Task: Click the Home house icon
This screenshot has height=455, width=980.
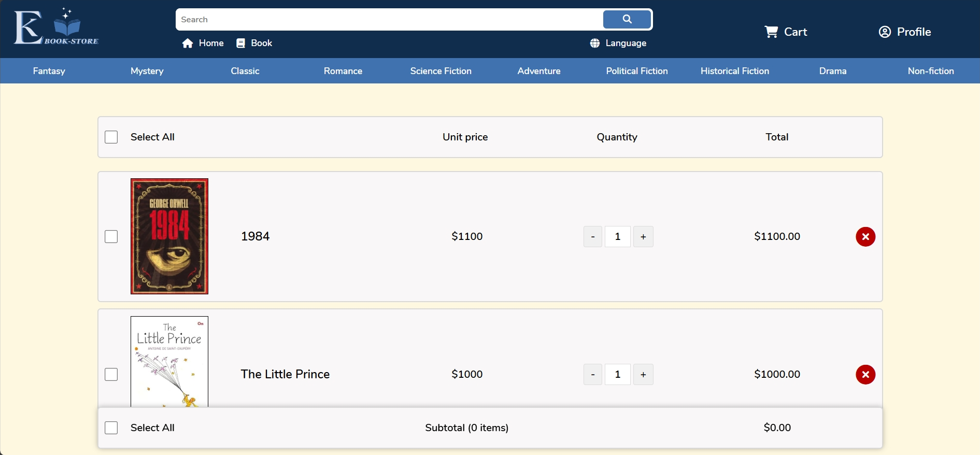Action: 188,44
